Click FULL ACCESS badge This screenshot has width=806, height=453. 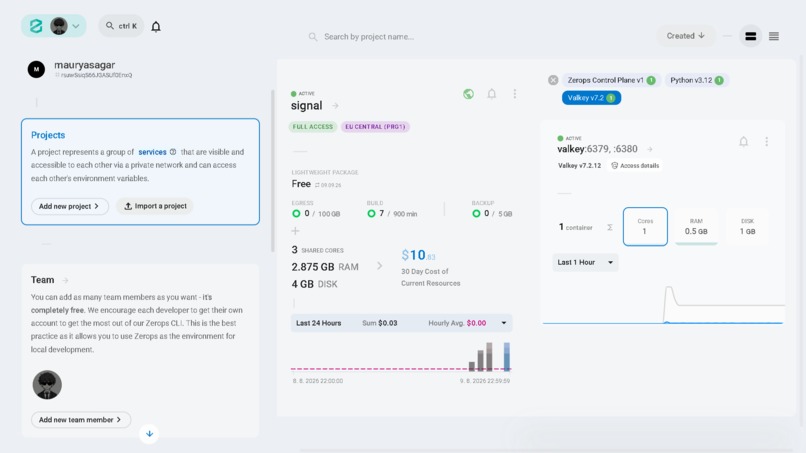click(x=313, y=126)
